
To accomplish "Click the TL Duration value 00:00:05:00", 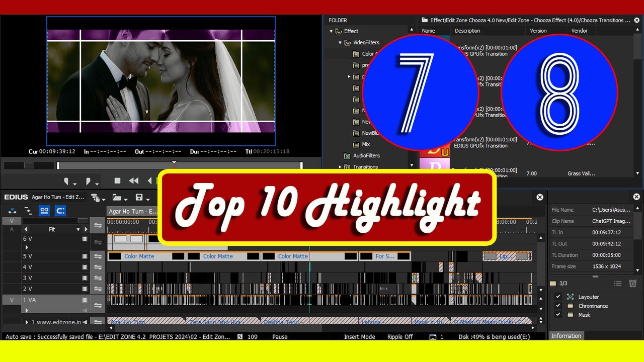I will (606, 255).
